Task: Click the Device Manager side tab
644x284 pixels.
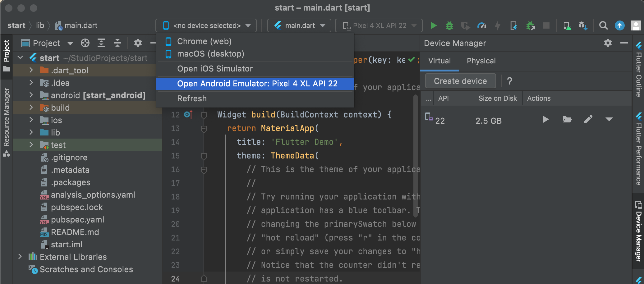Action: pyautogui.click(x=638, y=231)
